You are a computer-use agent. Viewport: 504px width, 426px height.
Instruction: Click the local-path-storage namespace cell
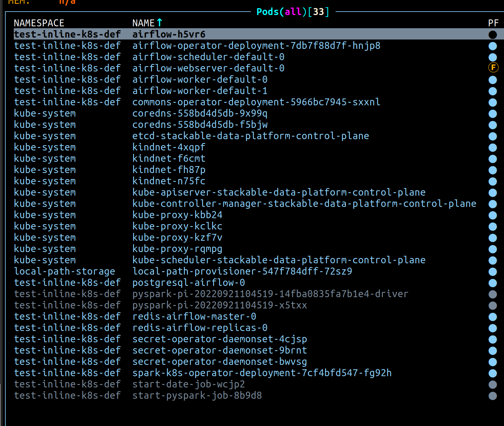click(64, 271)
